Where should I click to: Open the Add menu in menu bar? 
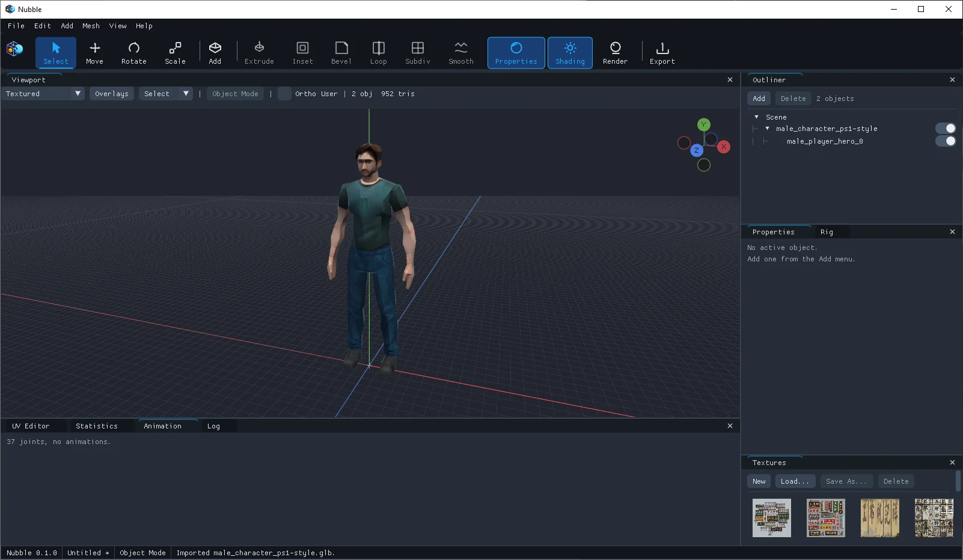pyautogui.click(x=67, y=26)
